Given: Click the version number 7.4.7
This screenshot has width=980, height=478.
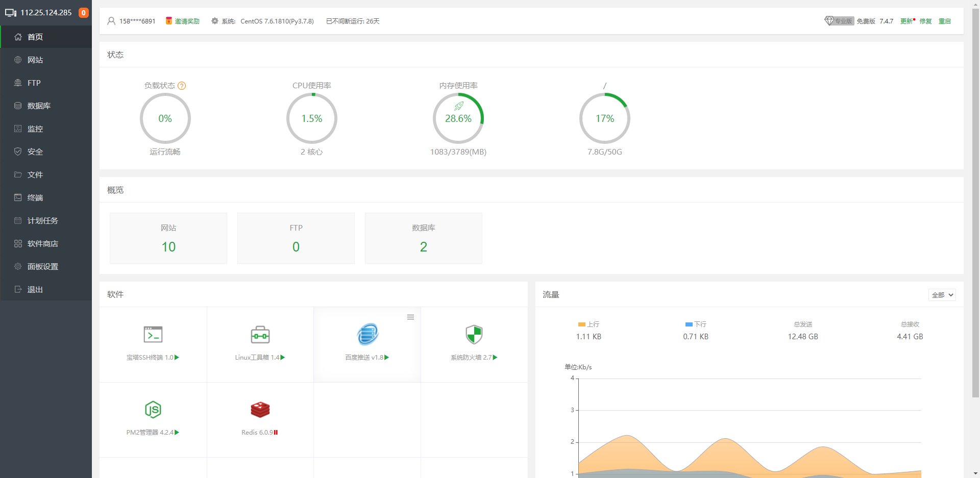Looking at the screenshot, I should tap(887, 21).
